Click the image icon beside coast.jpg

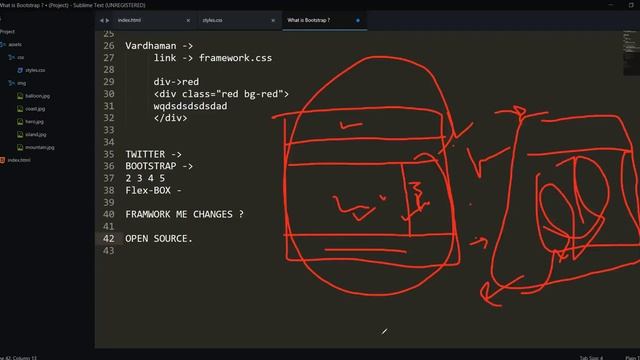[20, 109]
